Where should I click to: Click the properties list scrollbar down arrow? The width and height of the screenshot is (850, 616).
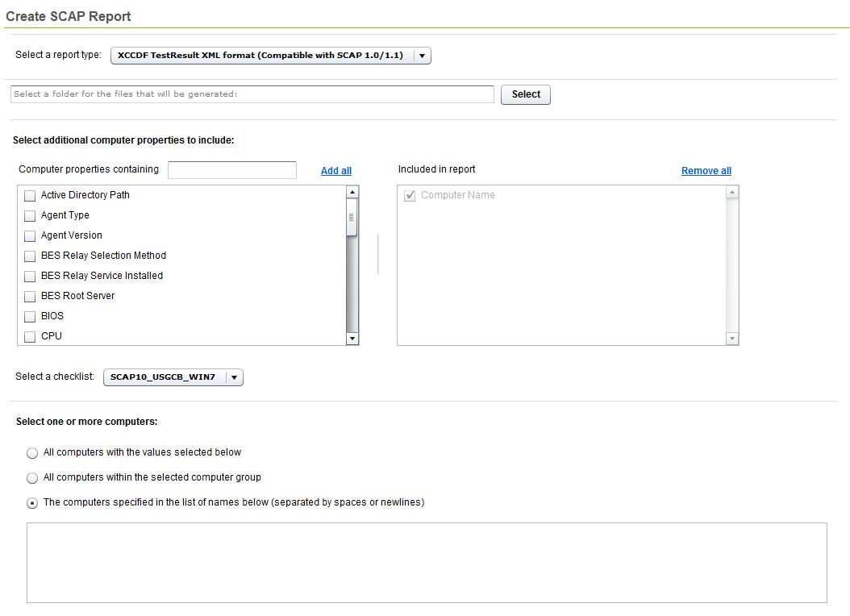351,338
